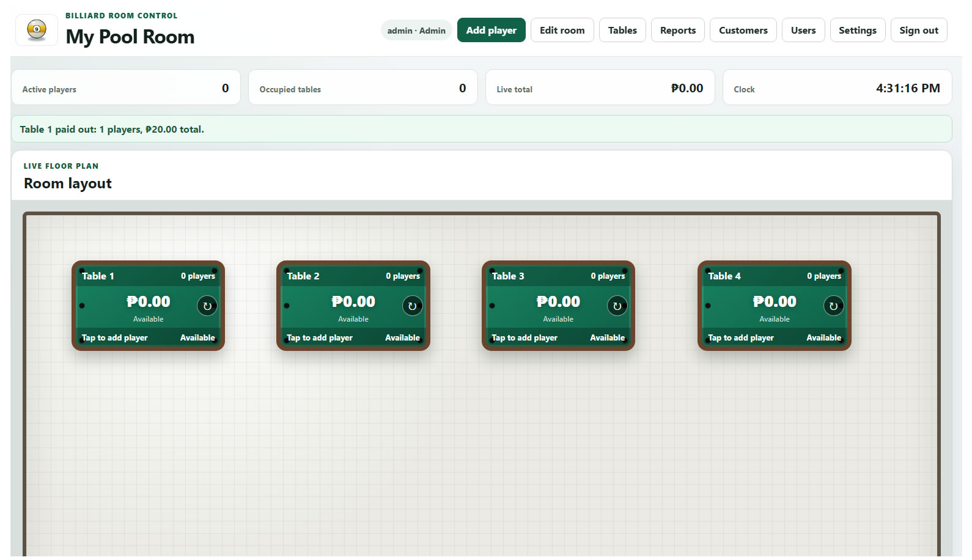Go to the Reports page
The image size is (972, 560).
coord(677,30)
